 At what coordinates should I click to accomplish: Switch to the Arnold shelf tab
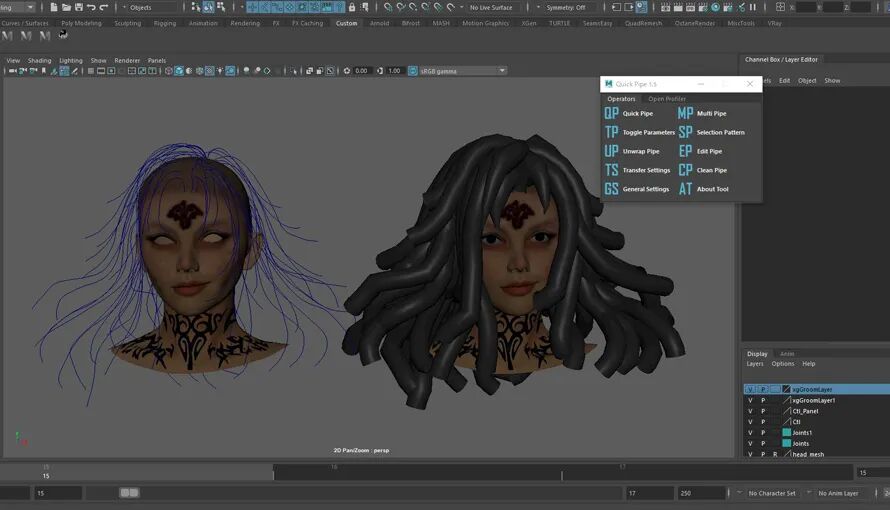pos(379,23)
